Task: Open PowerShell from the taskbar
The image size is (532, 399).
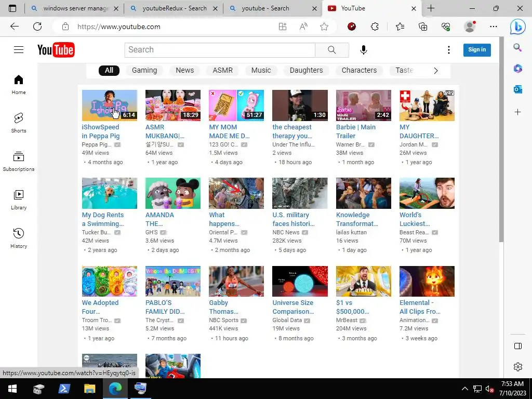Action: pos(64,389)
